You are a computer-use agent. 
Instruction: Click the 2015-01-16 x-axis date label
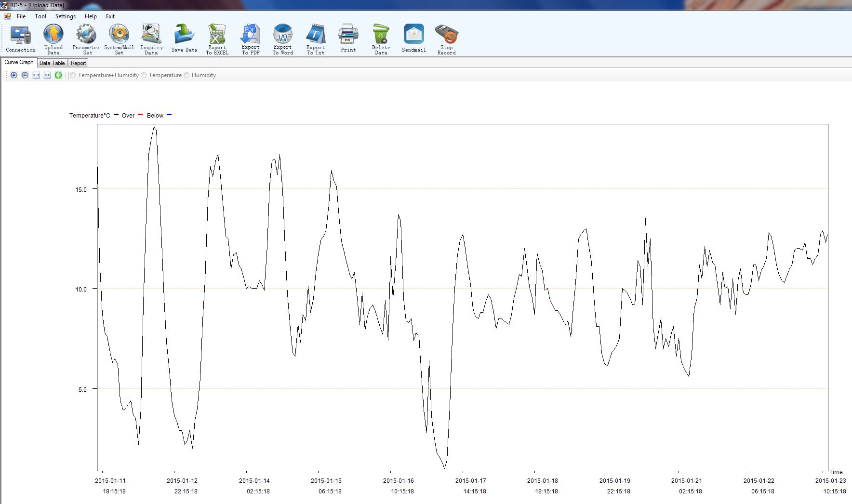click(x=399, y=481)
